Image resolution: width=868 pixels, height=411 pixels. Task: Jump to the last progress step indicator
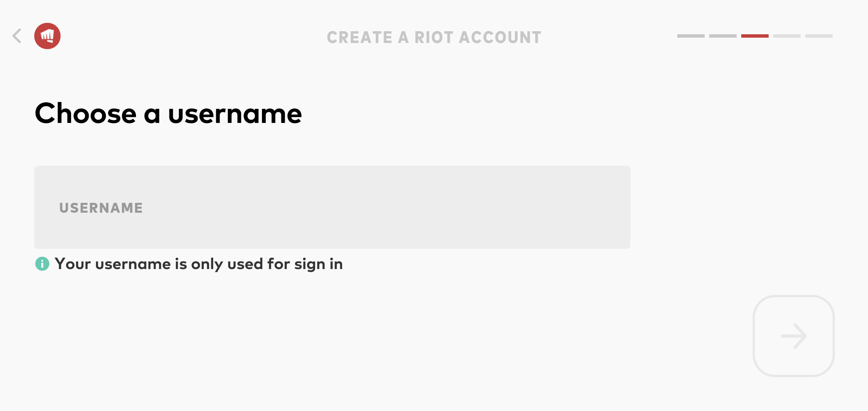click(819, 36)
